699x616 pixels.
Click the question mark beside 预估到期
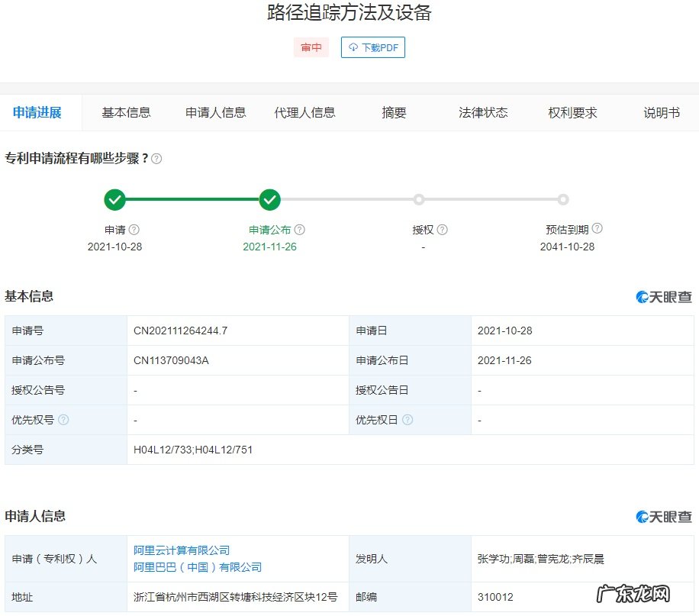596,228
